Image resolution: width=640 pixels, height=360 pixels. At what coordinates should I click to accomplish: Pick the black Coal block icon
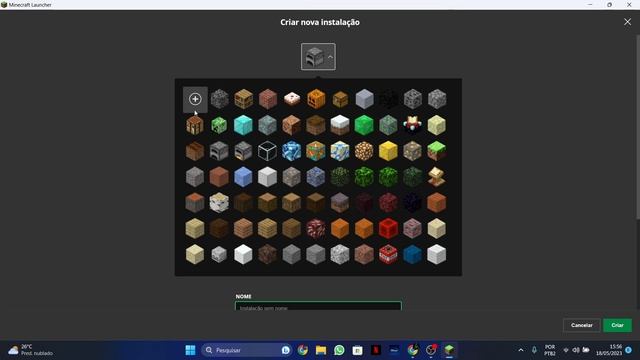click(388, 99)
